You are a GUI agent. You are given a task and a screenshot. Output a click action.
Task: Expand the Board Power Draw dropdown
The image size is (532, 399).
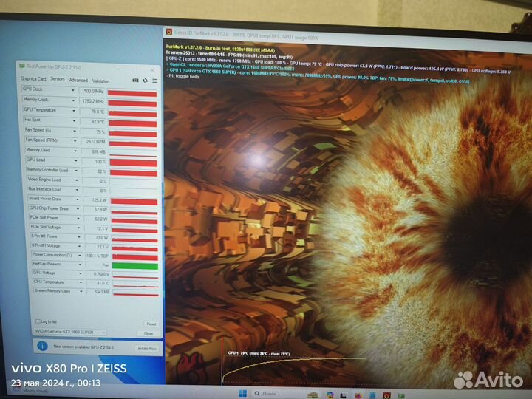(78, 199)
